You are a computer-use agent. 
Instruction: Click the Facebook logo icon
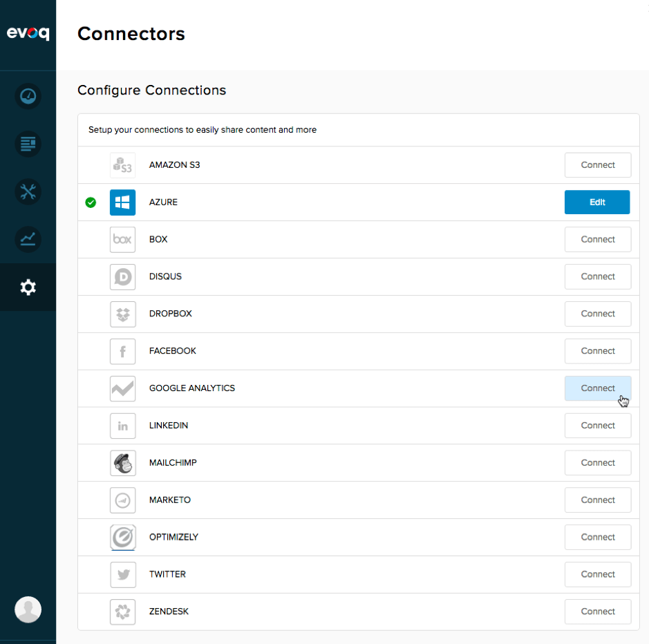pos(122,352)
